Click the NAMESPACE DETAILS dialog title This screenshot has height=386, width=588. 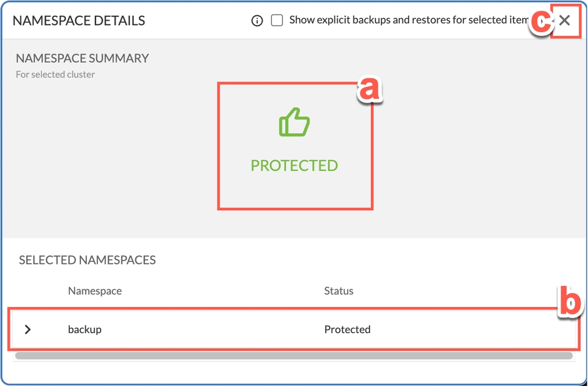(x=79, y=21)
